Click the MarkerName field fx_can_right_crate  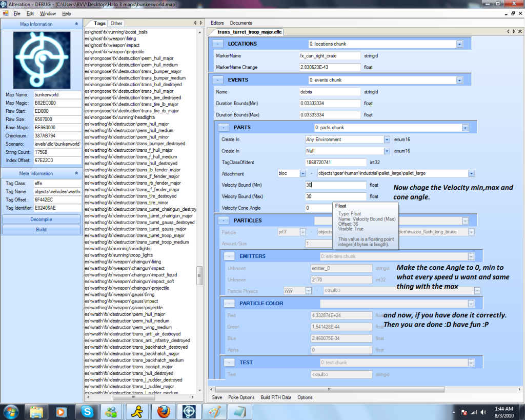tap(330, 55)
